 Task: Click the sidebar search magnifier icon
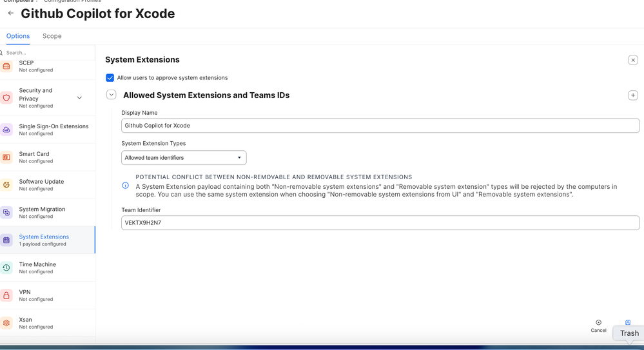coord(1,53)
